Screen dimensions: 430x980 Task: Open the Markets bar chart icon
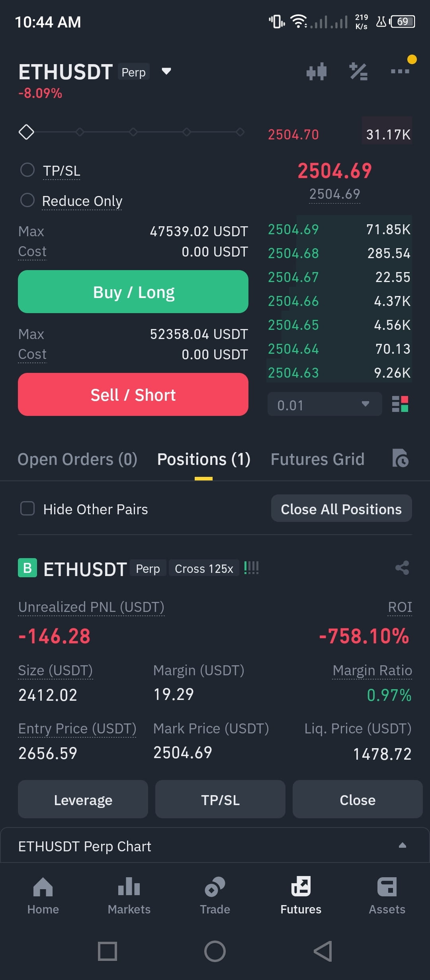pyautogui.click(x=129, y=887)
